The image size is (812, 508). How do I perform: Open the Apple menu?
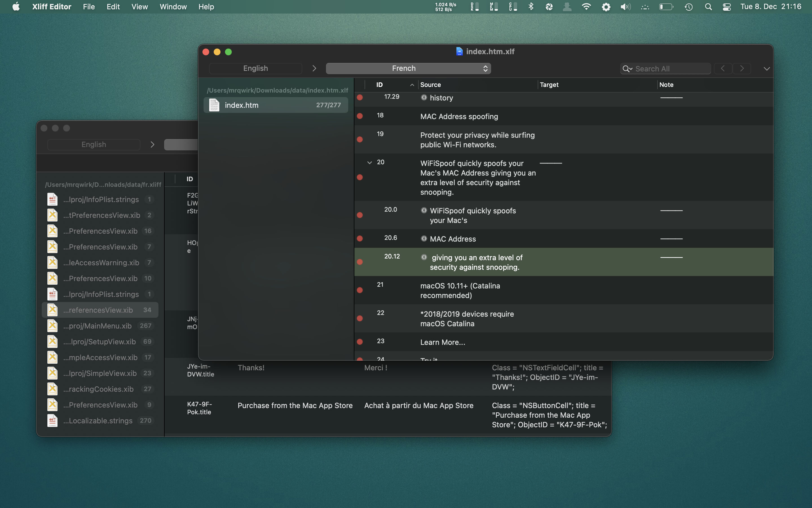coord(16,7)
